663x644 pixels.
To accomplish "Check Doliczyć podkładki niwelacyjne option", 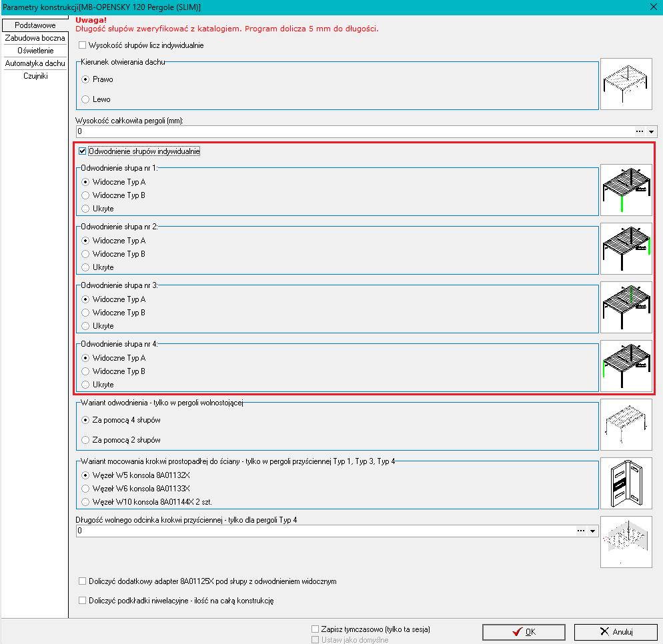I will 83,600.
